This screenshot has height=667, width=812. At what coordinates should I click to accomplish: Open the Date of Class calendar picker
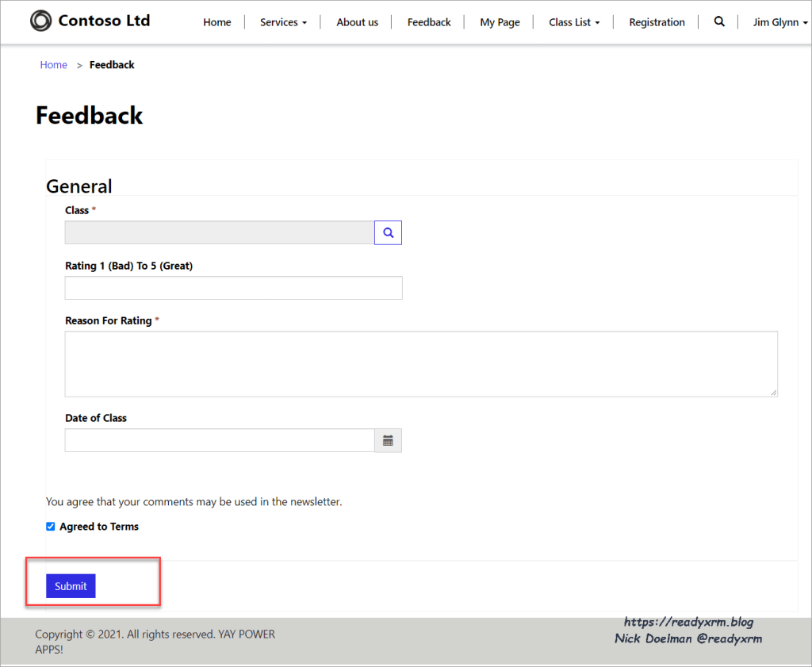(x=388, y=440)
